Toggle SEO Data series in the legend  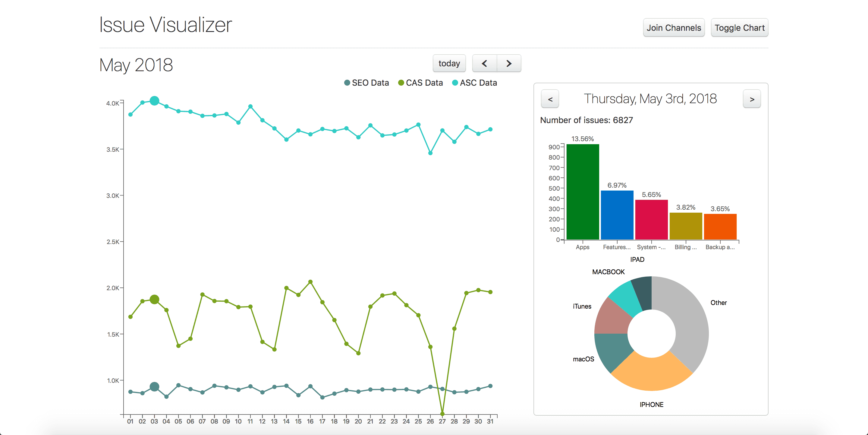[366, 83]
